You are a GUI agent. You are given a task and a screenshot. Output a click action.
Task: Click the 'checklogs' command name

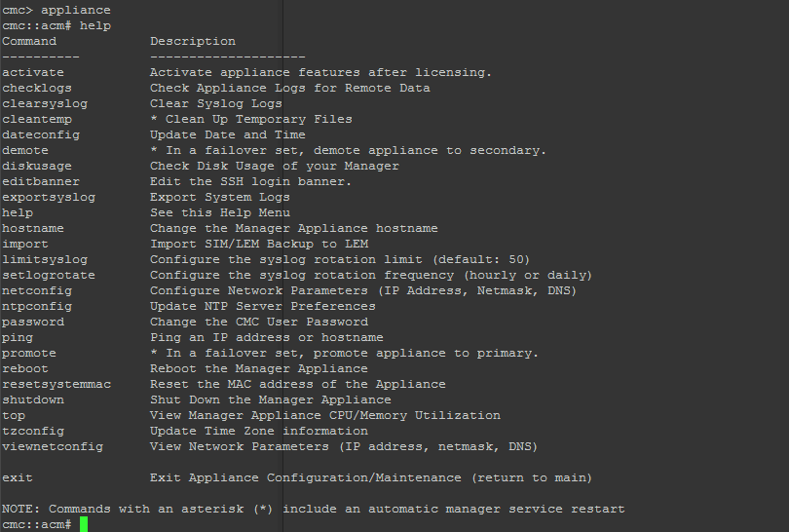point(37,88)
